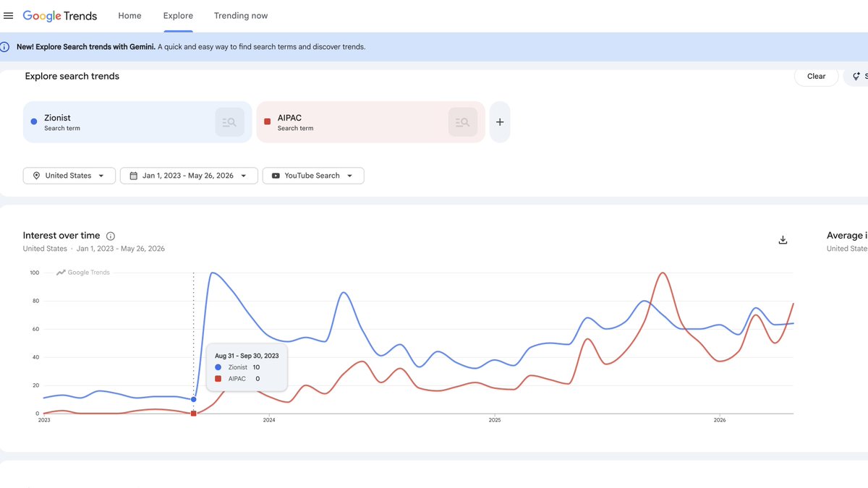
Task: Click the info icon in Gemini banner
Action: (x=5, y=47)
